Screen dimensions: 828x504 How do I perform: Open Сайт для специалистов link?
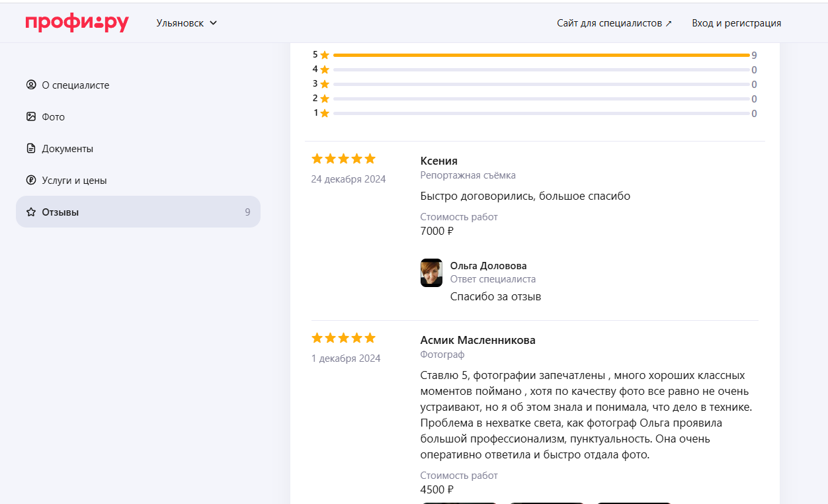609,23
